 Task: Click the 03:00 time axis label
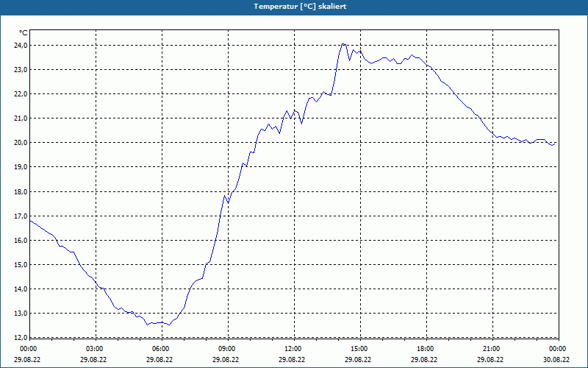[94, 349]
